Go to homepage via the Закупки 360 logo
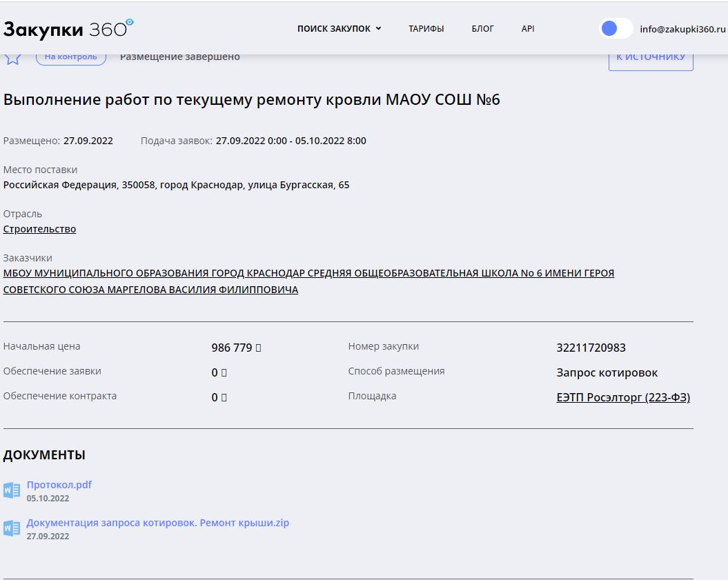Image resolution: width=728 pixels, height=580 pixels. click(x=68, y=28)
